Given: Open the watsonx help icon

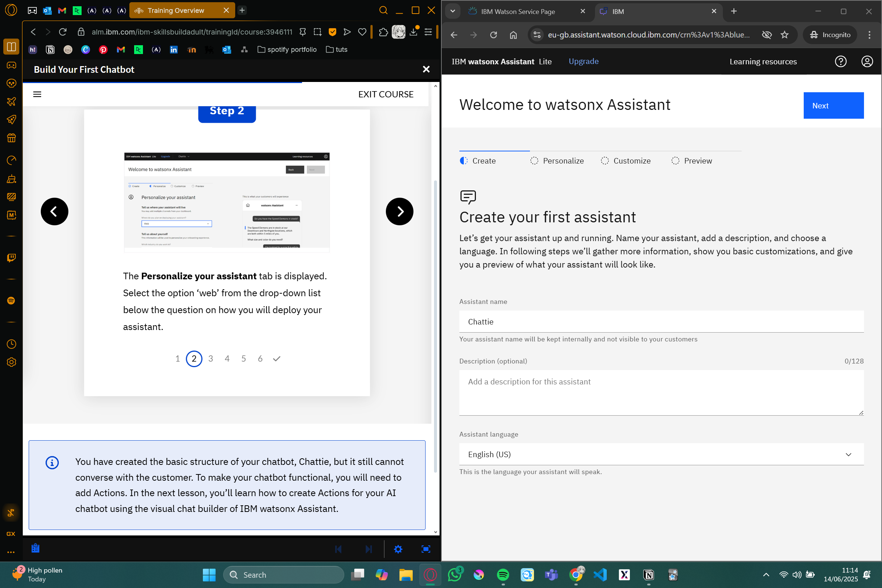Looking at the screenshot, I should [840, 61].
